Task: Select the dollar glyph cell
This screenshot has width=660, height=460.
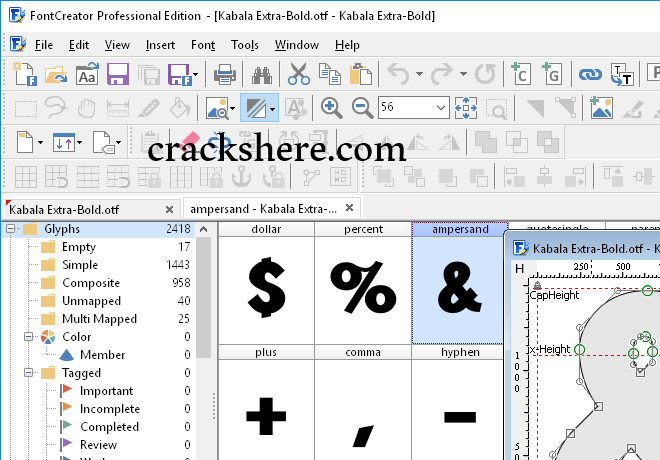Action: coord(266,283)
